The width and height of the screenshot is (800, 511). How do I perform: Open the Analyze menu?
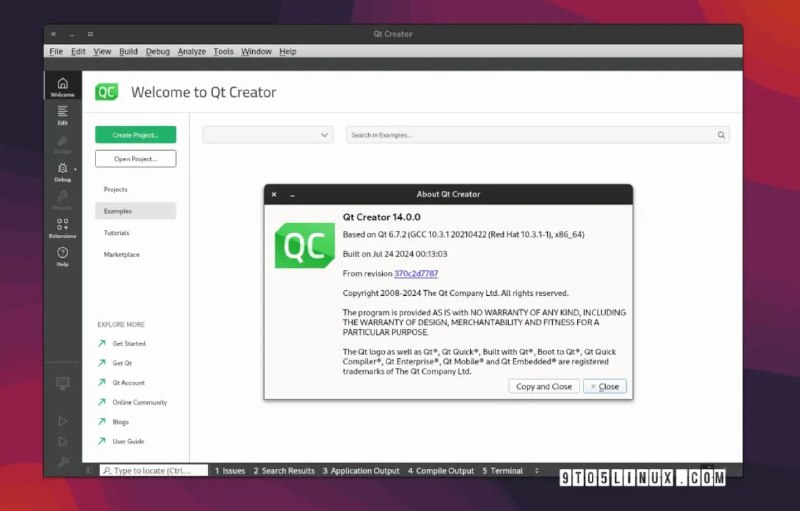191,52
